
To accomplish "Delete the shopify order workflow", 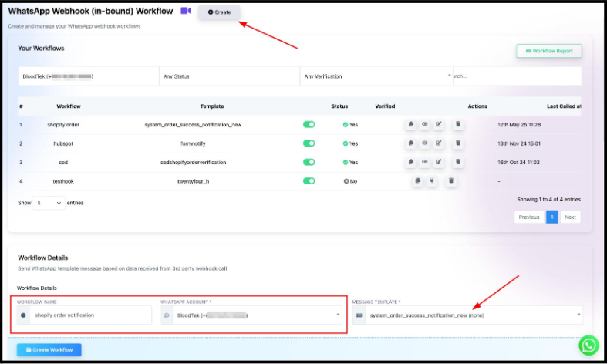I will (x=458, y=124).
